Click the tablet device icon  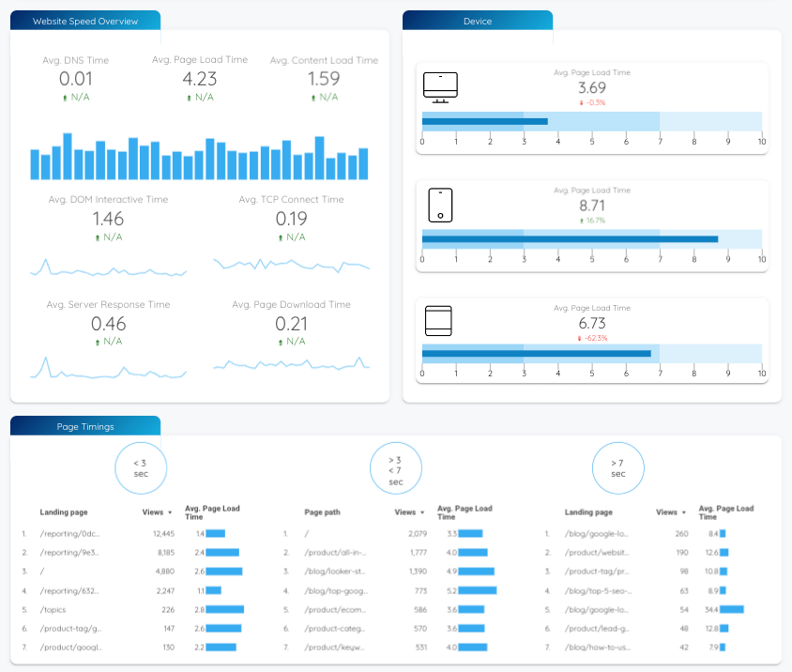click(438, 321)
